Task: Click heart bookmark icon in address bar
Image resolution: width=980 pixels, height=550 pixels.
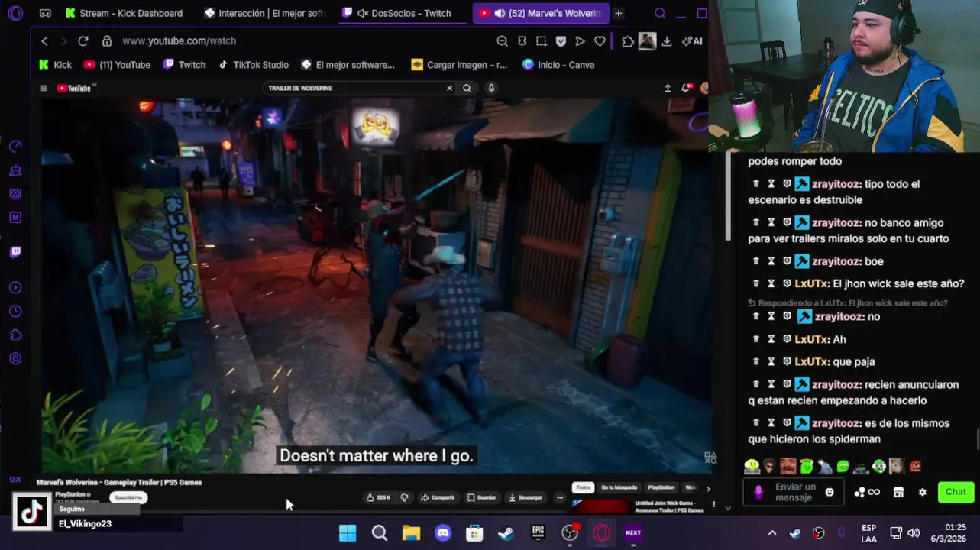Action: [x=600, y=41]
